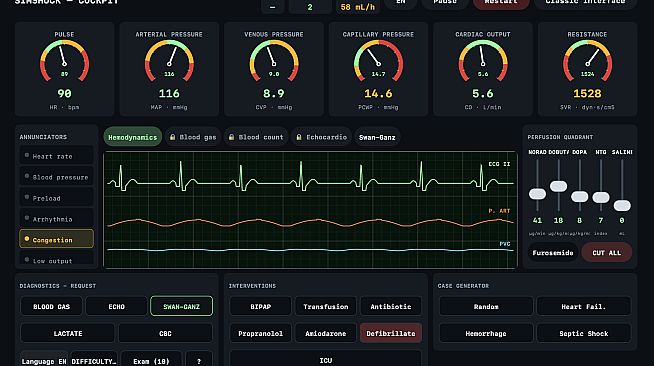Administer Amiodarone

[325, 333]
